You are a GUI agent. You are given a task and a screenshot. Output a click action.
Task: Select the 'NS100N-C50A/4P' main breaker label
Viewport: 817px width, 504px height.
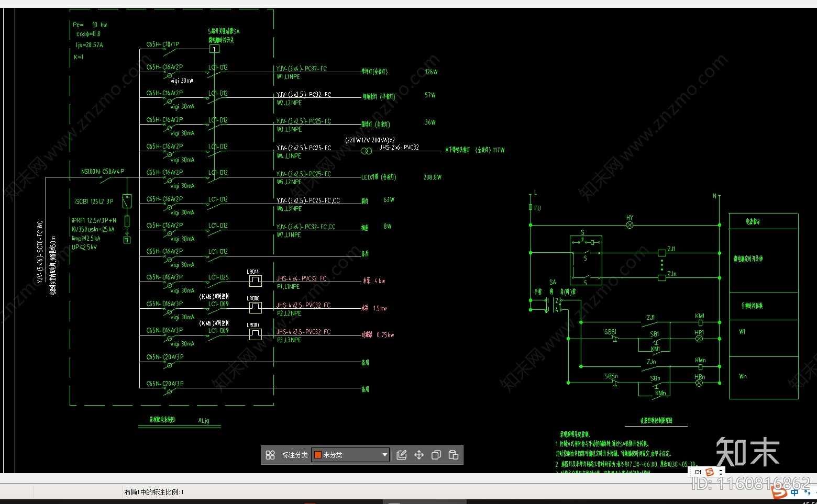(x=103, y=172)
